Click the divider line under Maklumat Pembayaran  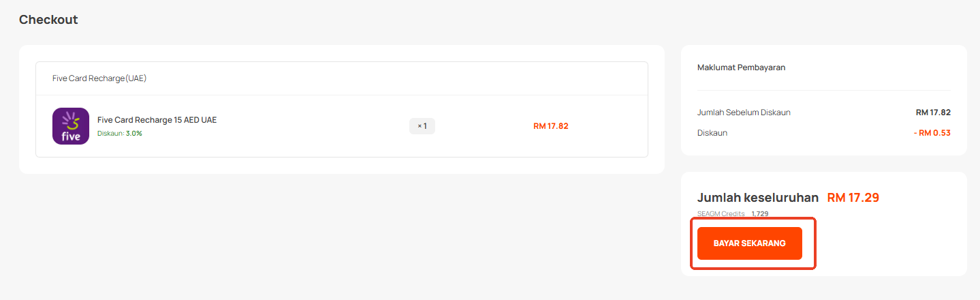click(824, 90)
